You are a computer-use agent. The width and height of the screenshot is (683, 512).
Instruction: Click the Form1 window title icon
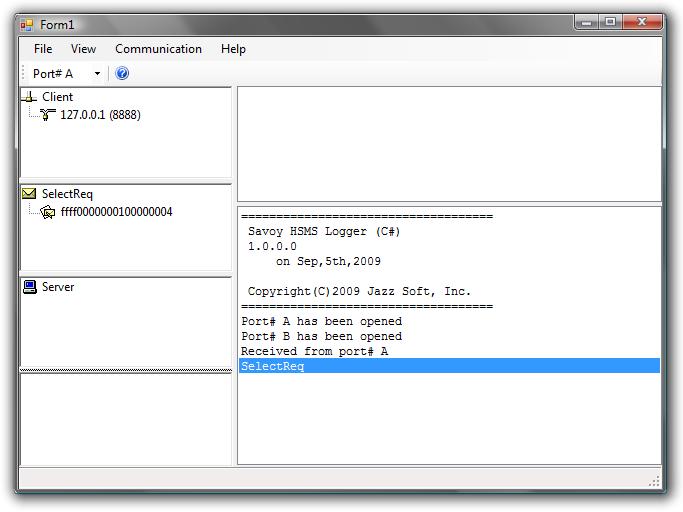(x=27, y=24)
